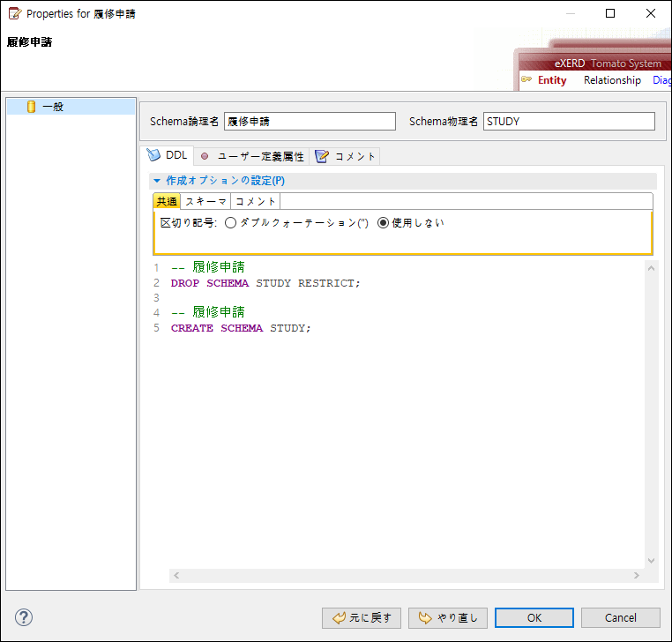This screenshot has width=672, height=642.
Task: Click the Schema論理名 input field
Action: point(310,122)
